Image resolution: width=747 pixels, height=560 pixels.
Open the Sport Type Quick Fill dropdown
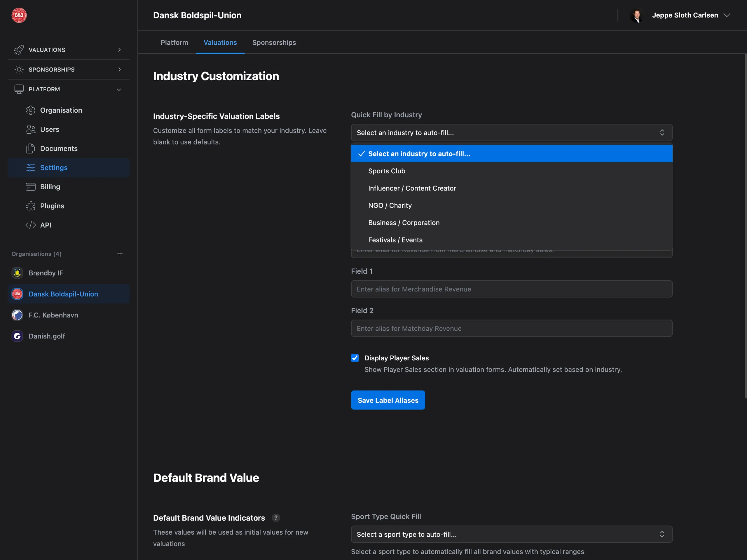512,534
